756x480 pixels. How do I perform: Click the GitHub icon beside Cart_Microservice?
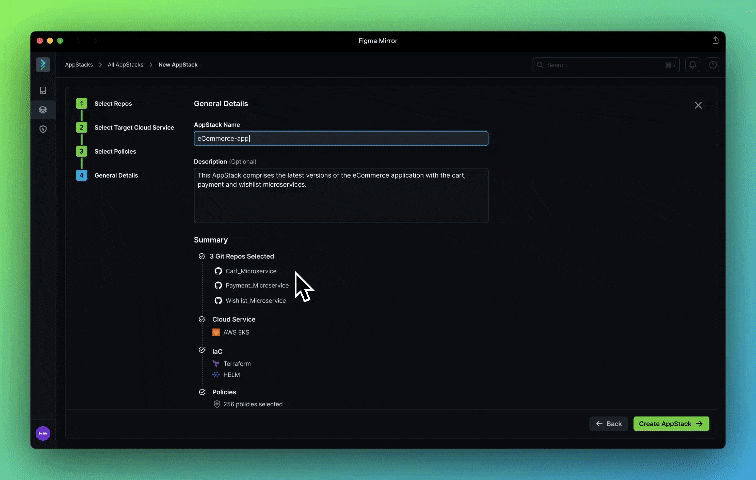pyautogui.click(x=218, y=271)
